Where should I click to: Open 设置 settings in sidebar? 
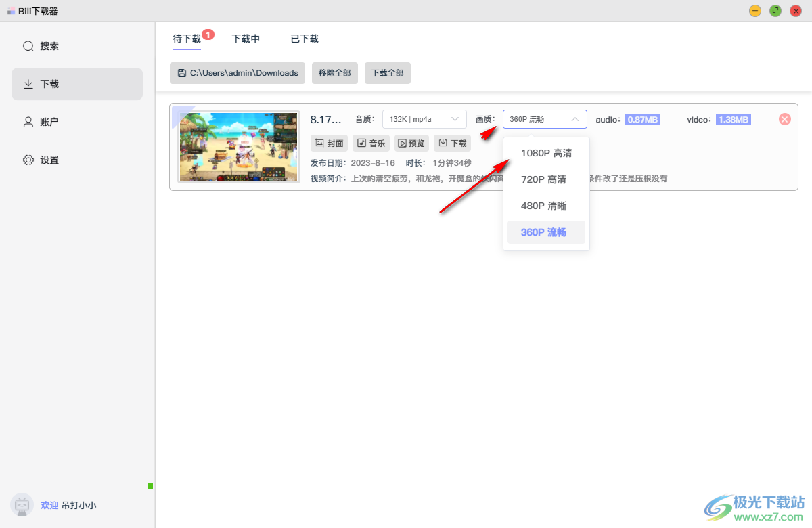[77, 160]
